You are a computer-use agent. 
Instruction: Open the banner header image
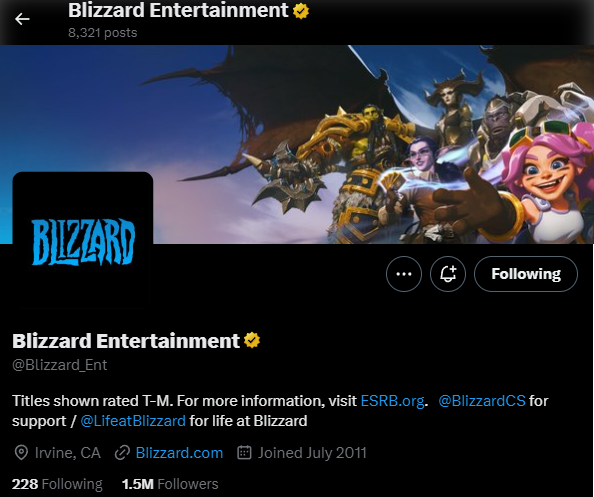[x=297, y=144]
